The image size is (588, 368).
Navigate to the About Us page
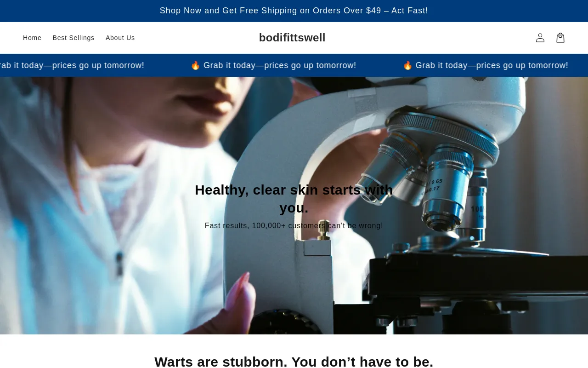(x=120, y=38)
